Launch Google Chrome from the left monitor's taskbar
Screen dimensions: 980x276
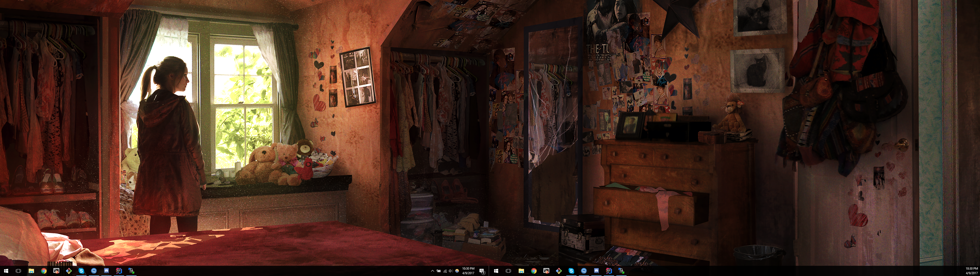[x=44, y=271]
